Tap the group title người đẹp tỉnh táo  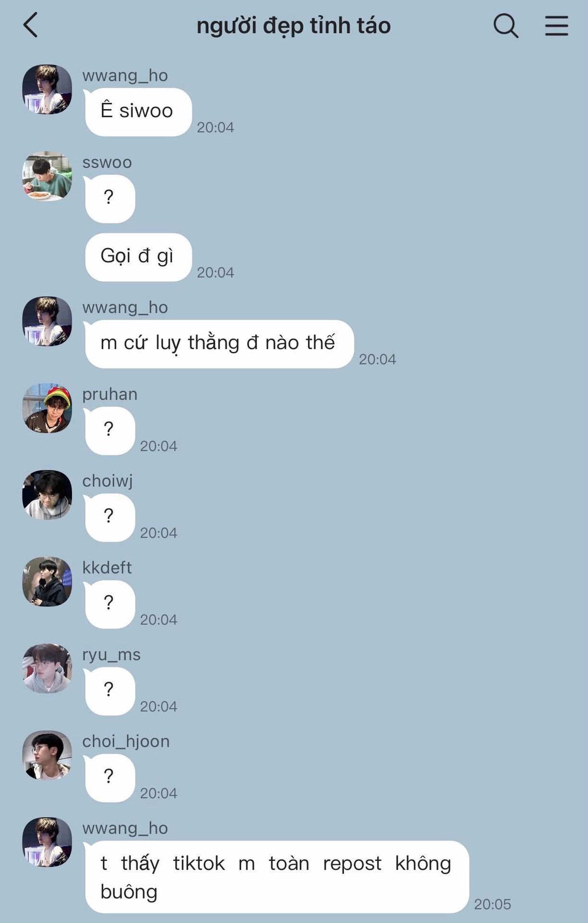(x=294, y=25)
